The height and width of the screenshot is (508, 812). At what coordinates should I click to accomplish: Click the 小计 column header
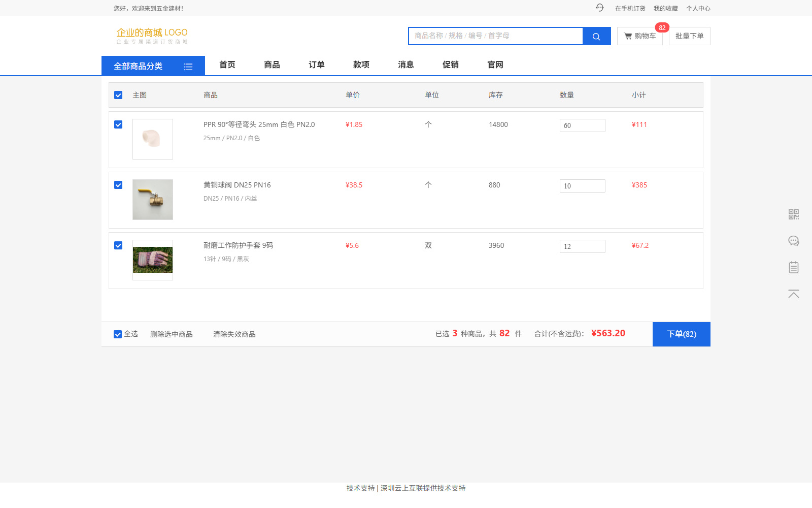(639, 95)
